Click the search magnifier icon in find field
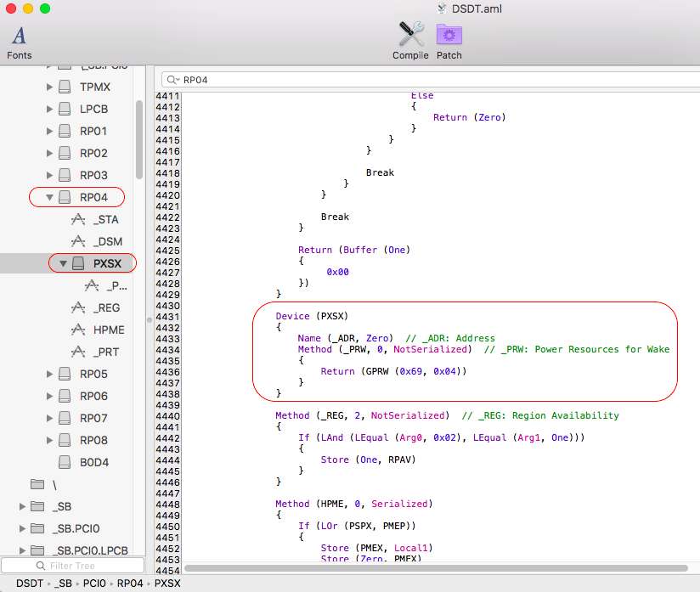Viewport: 700px width, 592px height. click(172, 80)
